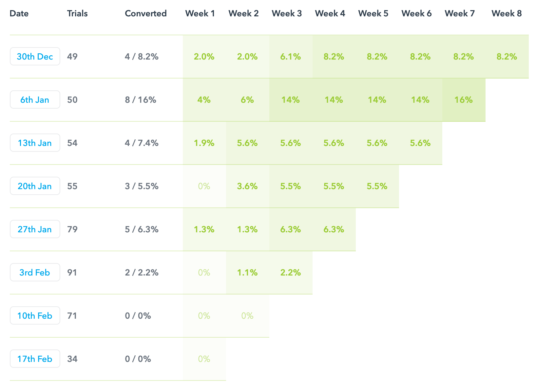Click the 17th Feb date button

click(35, 359)
